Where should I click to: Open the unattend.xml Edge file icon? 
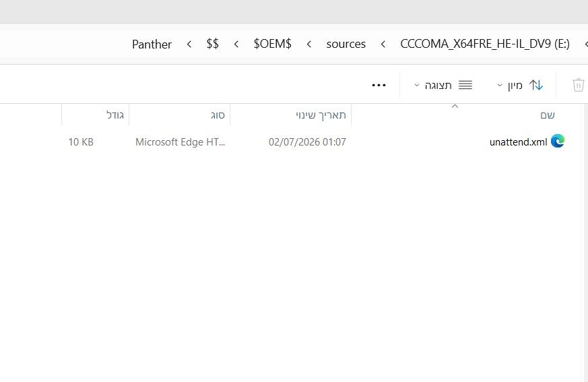point(558,141)
